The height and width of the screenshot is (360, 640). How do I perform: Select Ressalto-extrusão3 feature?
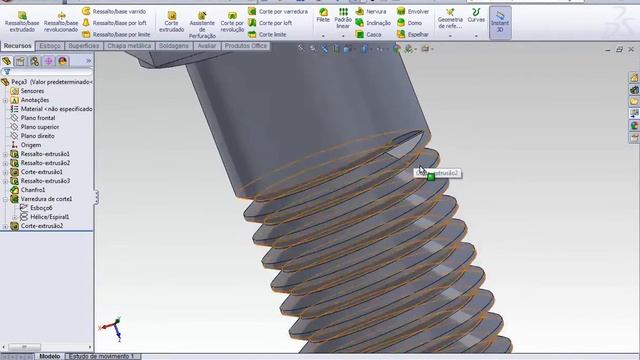[45, 181]
